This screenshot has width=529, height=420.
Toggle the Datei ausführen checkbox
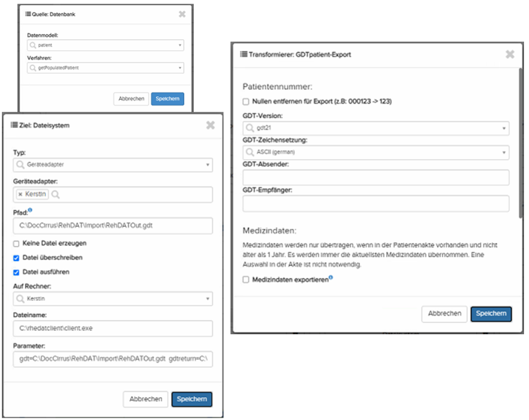(x=17, y=271)
